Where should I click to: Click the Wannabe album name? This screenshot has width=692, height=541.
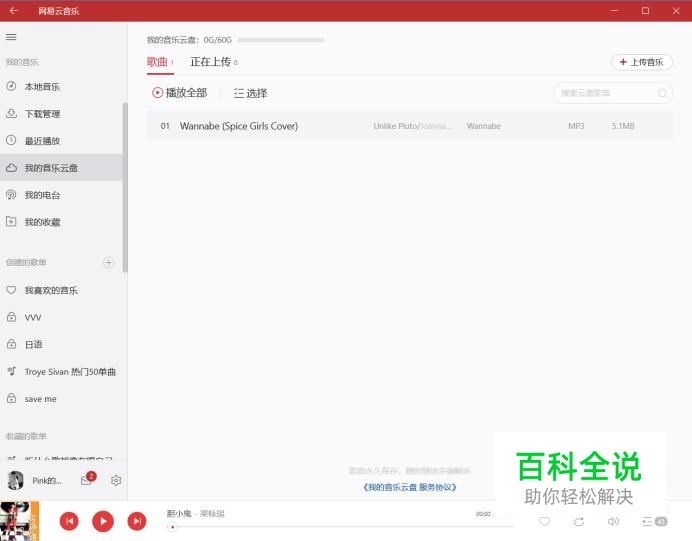click(484, 126)
